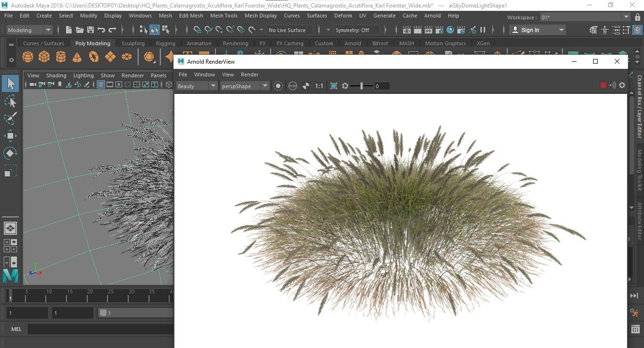The width and height of the screenshot is (644, 348).
Task: Toggle viewport grid display icon
Action: click(100, 84)
